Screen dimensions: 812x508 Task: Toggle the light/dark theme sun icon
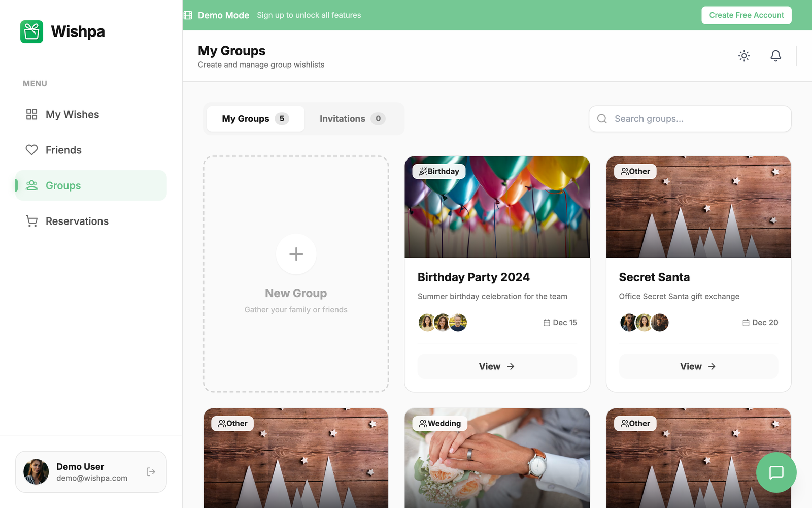coord(744,56)
